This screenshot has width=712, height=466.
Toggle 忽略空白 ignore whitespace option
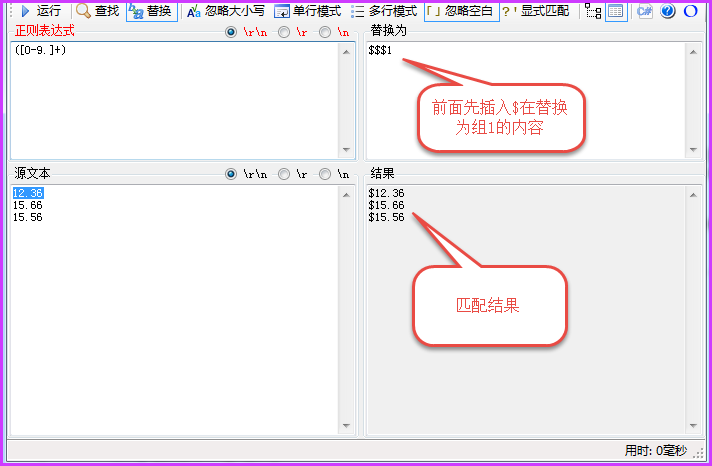(461, 11)
